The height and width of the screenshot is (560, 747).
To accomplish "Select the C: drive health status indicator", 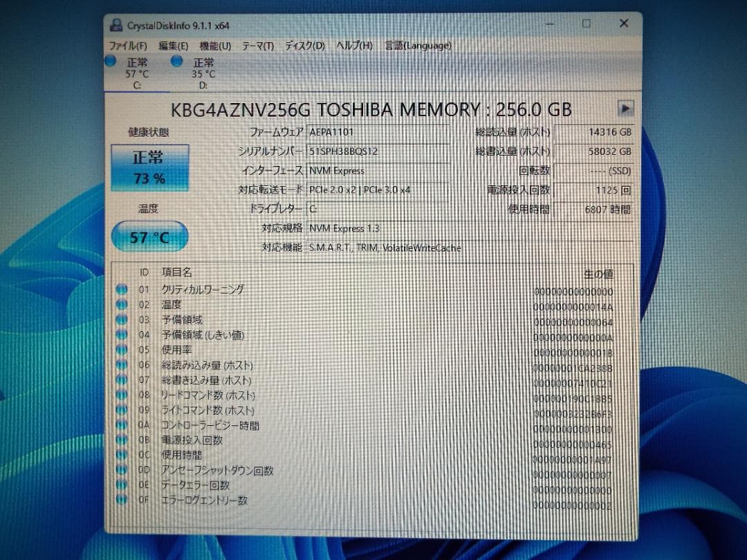I will tap(110, 62).
